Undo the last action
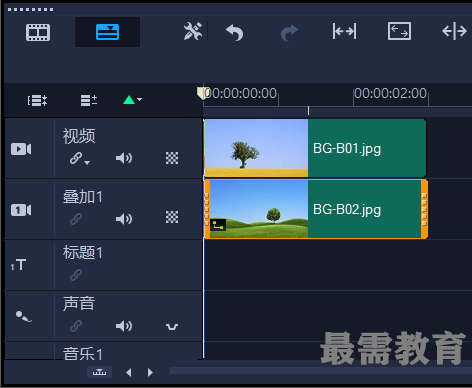 pos(234,32)
